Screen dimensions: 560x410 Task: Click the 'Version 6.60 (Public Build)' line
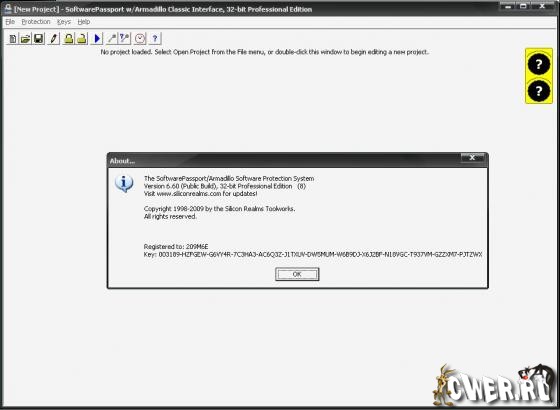pyautogui.click(x=225, y=186)
